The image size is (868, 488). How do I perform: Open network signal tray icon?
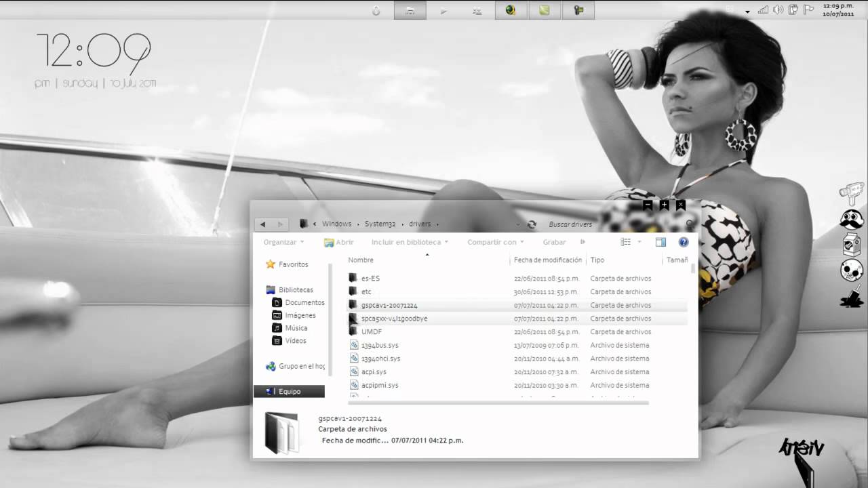pos(763,9)
